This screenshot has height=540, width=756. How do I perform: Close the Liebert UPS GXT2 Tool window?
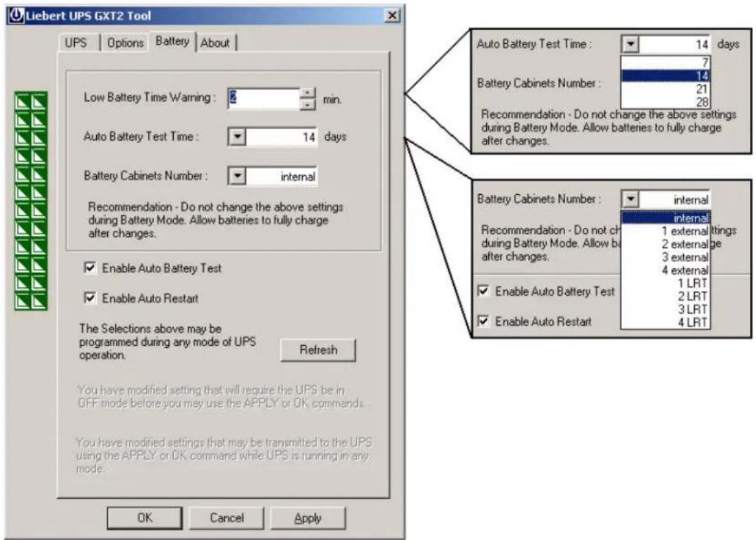(x=393, y=15)
